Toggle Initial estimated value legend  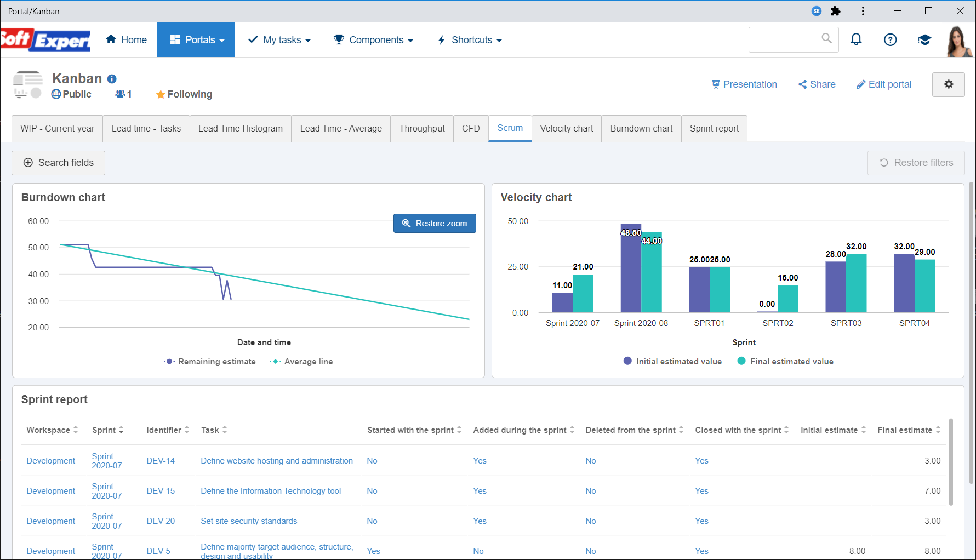click(672, 362)
